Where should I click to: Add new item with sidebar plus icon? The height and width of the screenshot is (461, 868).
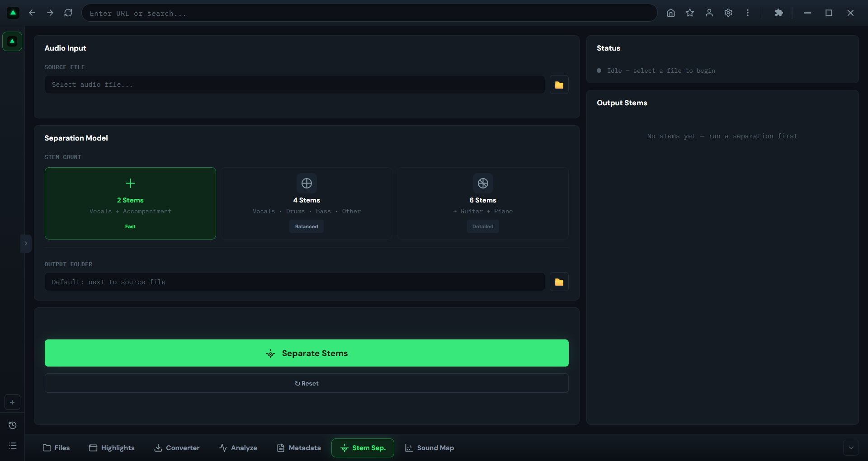pos(13,402)
